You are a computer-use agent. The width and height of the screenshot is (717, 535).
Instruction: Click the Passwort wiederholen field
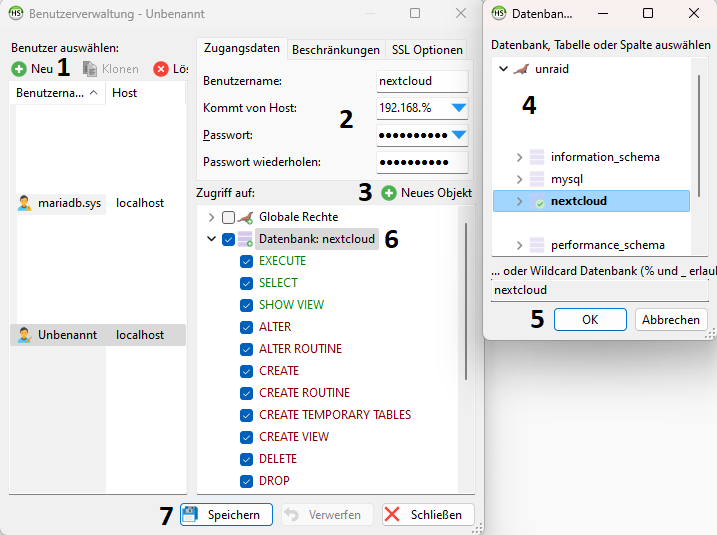(422, 162)
